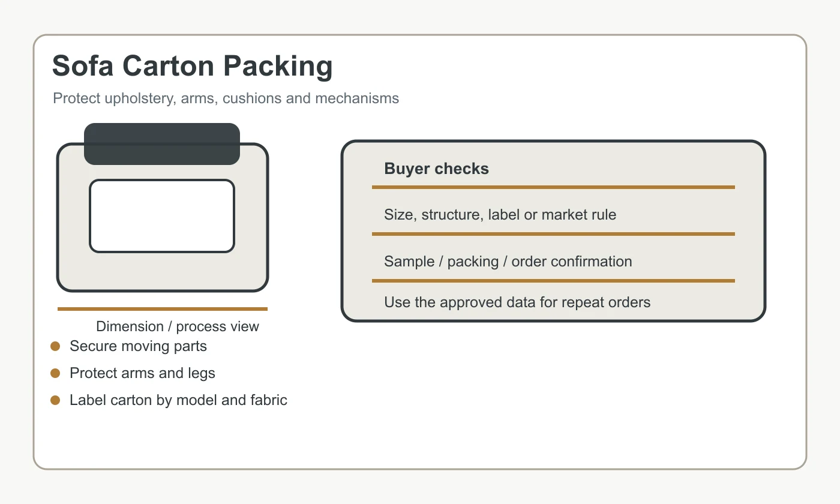Click the brown divider under Buyer checks
Screen dimensions: 840x504
point(553,187)
